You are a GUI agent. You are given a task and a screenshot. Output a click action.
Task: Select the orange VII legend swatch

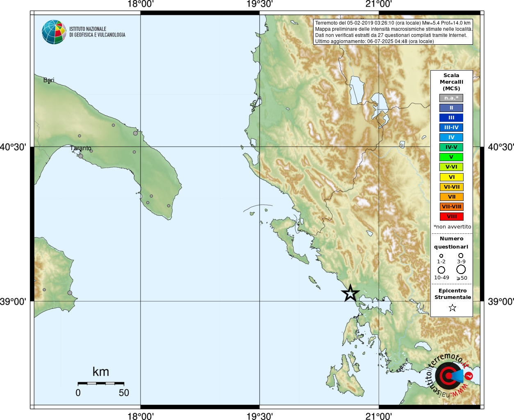pos(451,197)
